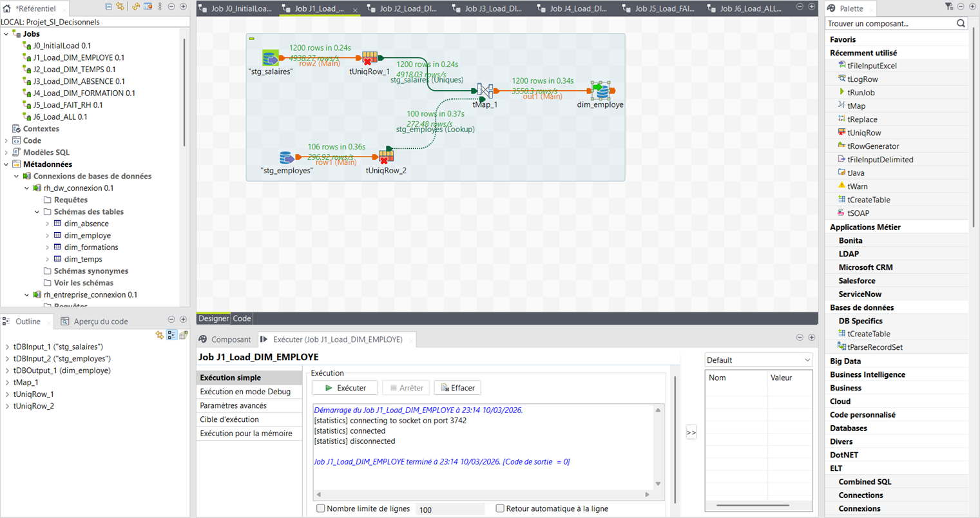Image resolution: width=980 pixels, height=518 pixels.
Task: Open the Palette filter settings
Action: [x=949, y=6]
